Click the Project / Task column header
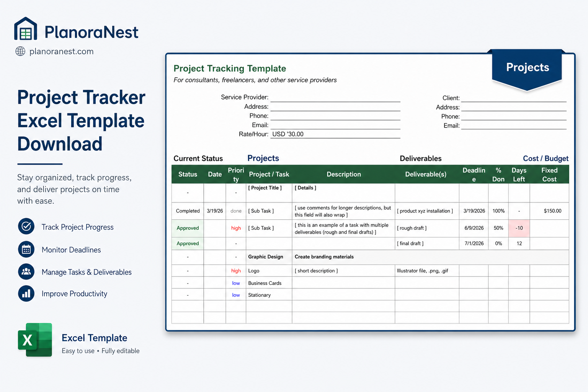Screen dimensions: 588x392 269,174
